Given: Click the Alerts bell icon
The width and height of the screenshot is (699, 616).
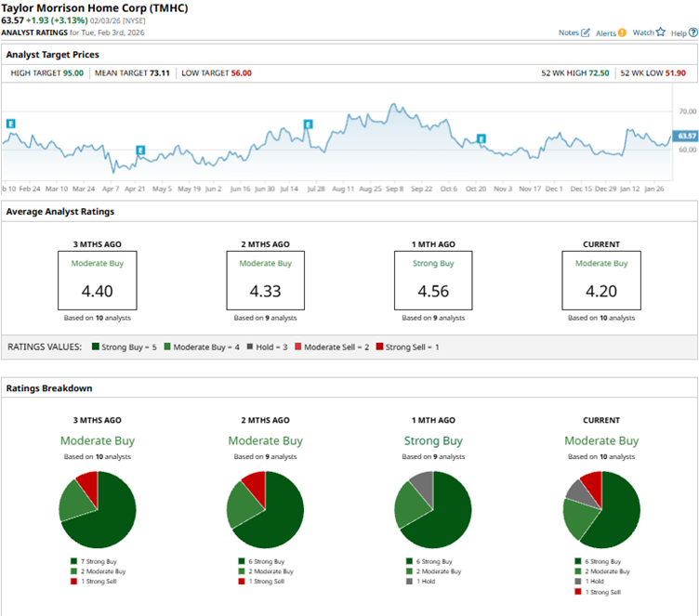Looking at the screenshot, I should [x=622, y=33].
